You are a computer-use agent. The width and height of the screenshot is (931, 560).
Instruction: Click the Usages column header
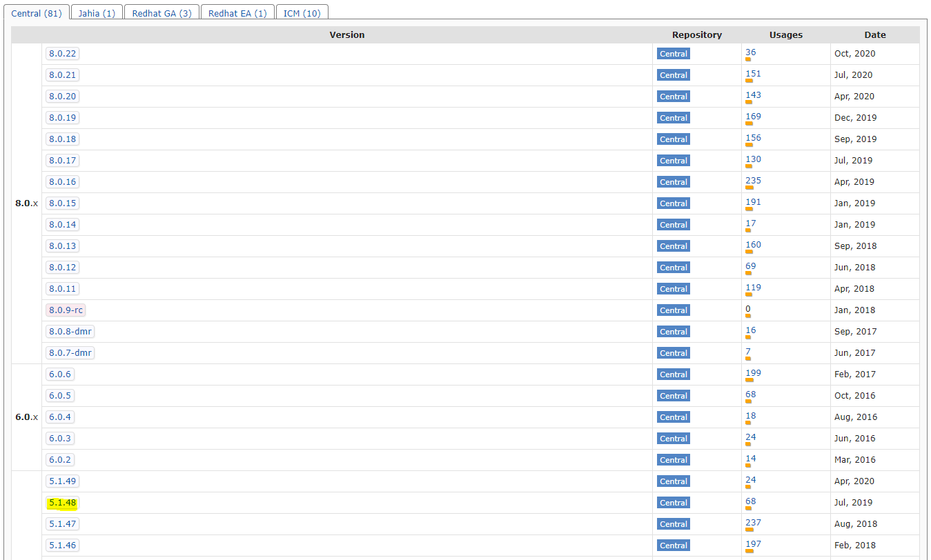pyautogui.click(x=786, y=34)
